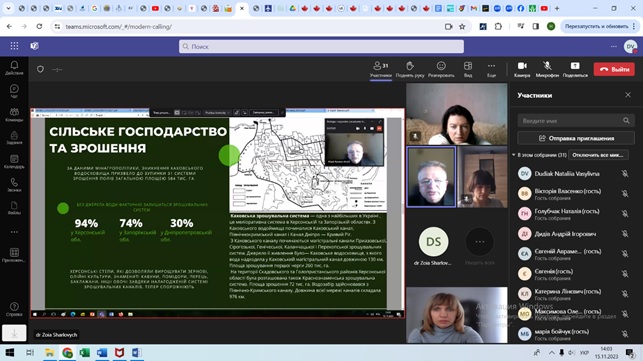Open the Teams app launcher grid

click(x=14, y=46)
